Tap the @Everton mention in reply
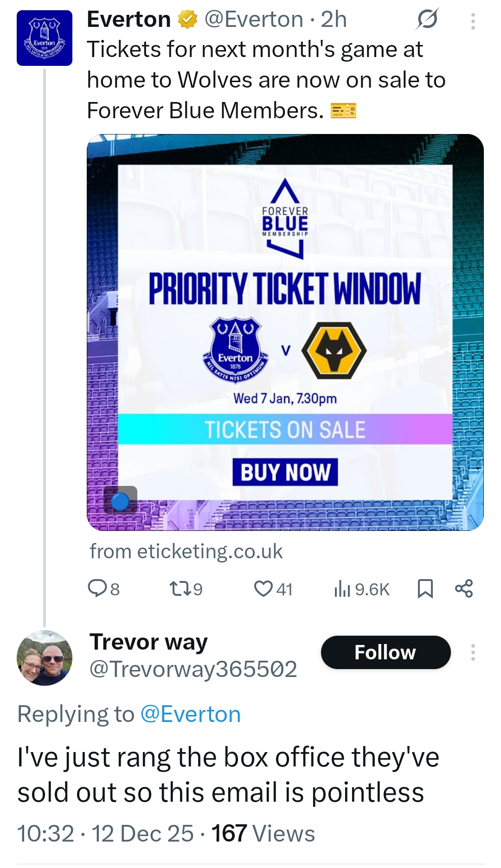 190,714
